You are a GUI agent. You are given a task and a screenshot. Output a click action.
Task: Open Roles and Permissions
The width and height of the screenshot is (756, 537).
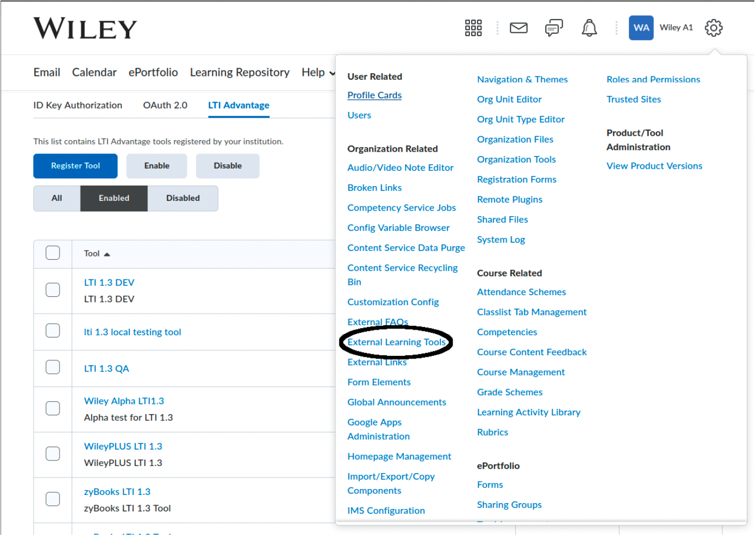coord(653,80)
